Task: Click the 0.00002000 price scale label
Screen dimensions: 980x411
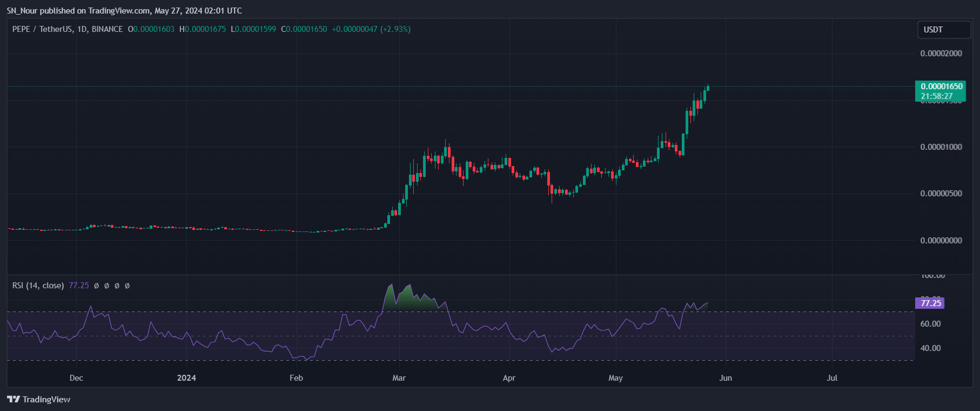Action: click(941, 54)
